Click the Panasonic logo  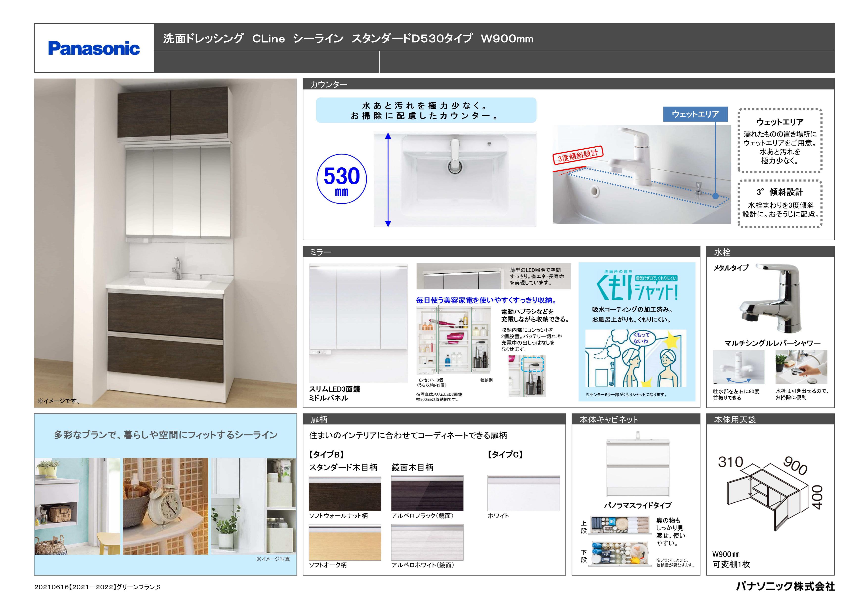click(94, 48)
